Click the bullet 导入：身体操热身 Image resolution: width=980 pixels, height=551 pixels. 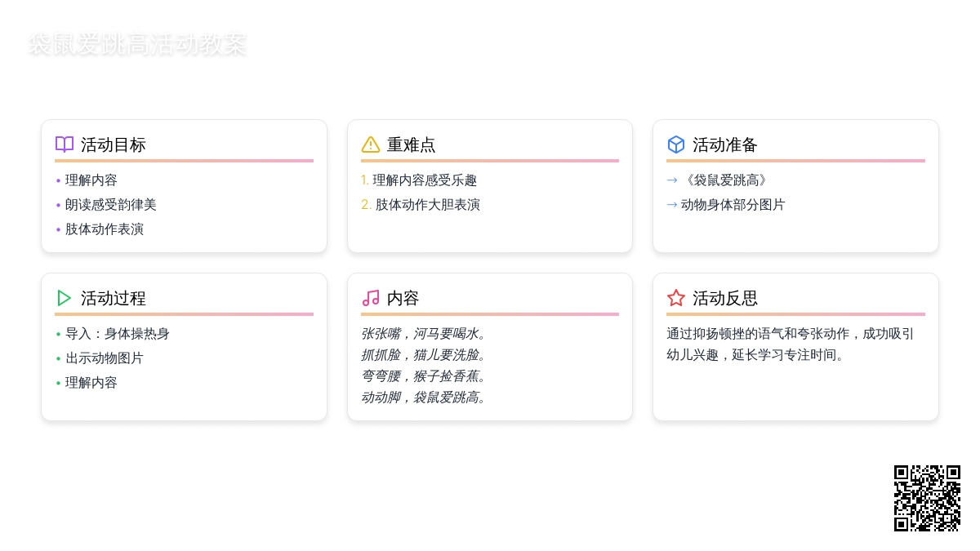pos(118,334)
